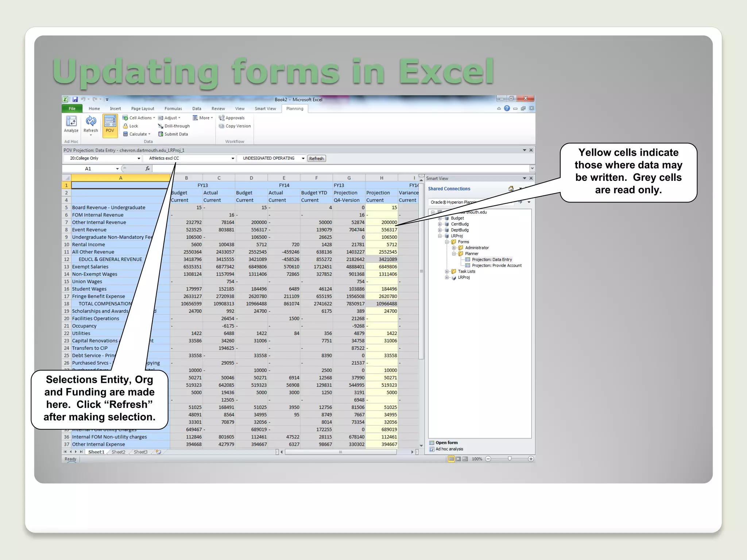Click Copy Version in Workflow group

tap(235, 126)
